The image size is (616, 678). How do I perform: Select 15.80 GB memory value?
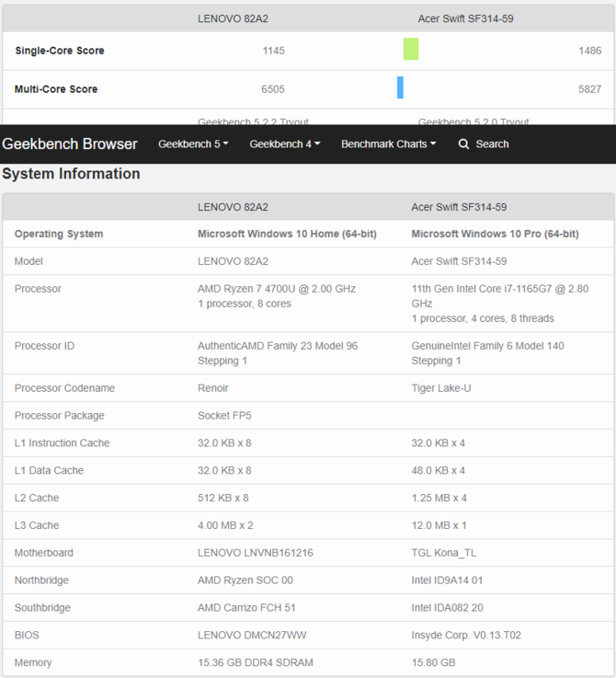[433, 662]
